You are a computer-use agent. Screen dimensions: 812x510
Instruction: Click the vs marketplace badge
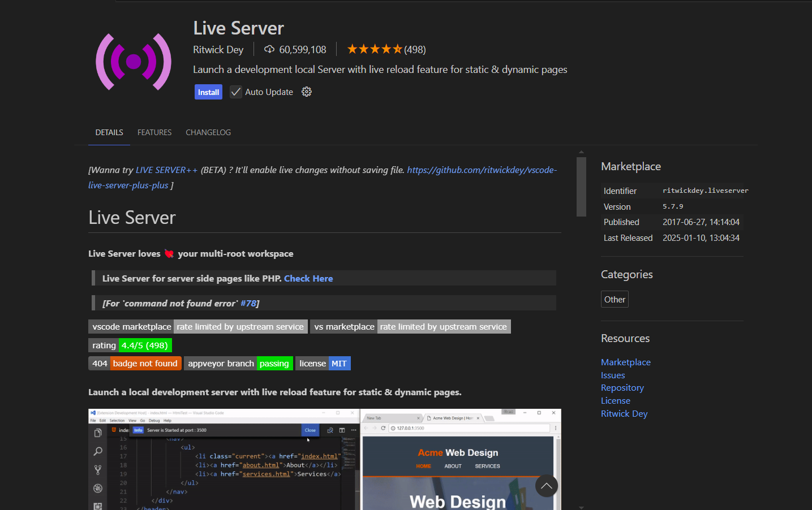410,326
